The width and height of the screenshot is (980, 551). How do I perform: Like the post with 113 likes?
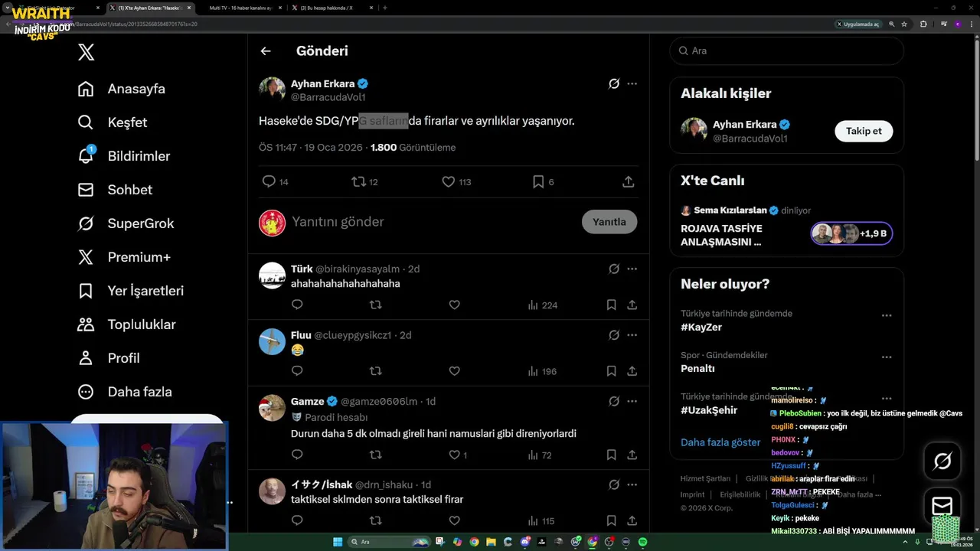(x=449, y=181)
